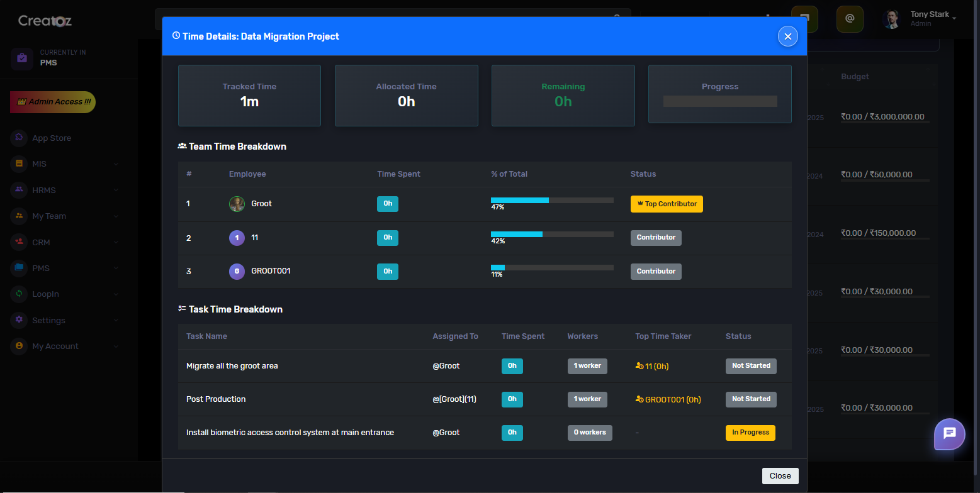This screenshot has height=493, width=980.
Task: Click the Admin Access badge
Action: pos(53,102)
